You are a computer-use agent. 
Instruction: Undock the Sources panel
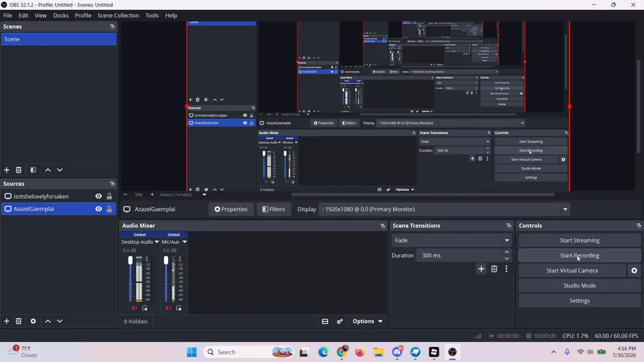coord(112,183)
